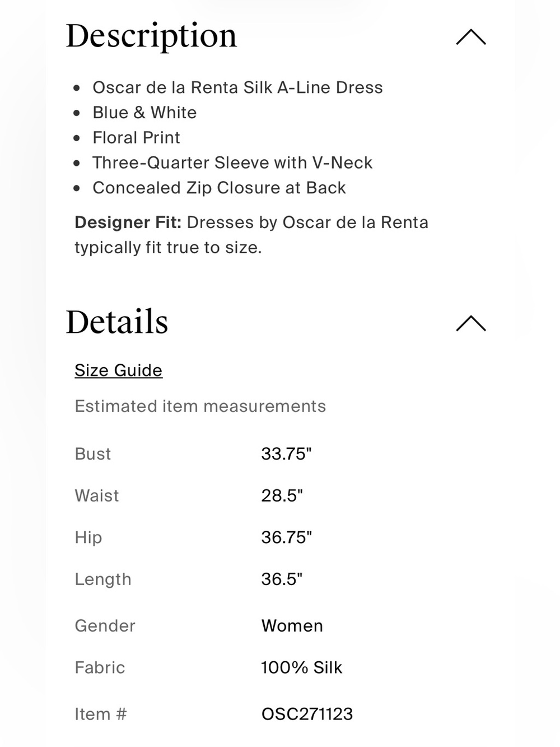Click the Oscar de la Renta Silk A-Line Dress bullet
The height and width of the screenshot is (747, 560).
coord(237,87)
